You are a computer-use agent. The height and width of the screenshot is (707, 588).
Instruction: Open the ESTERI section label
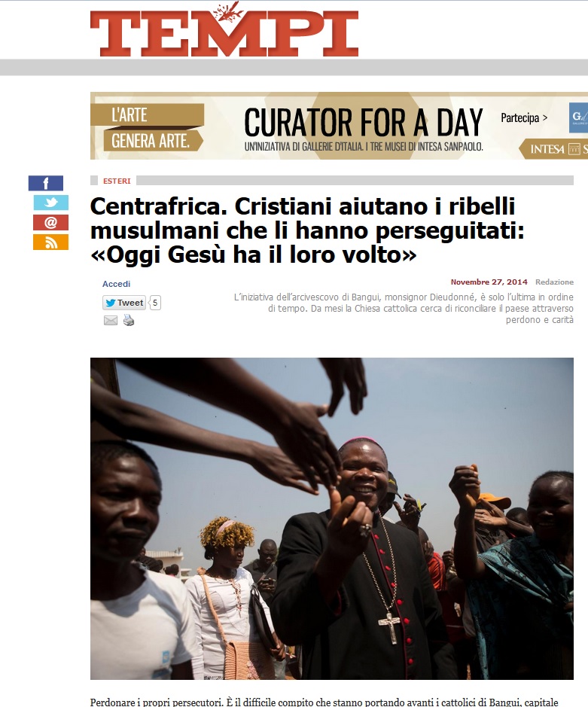pos(117,181)
